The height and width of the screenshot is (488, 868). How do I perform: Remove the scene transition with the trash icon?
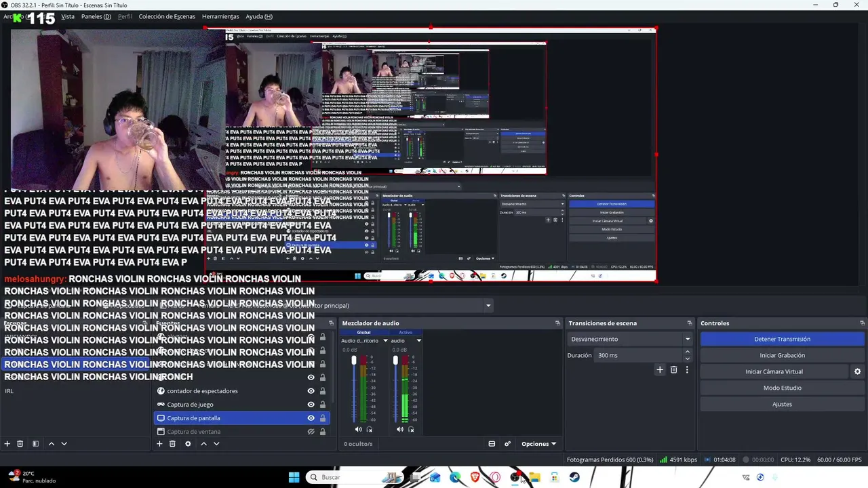(x=673, y=370)
